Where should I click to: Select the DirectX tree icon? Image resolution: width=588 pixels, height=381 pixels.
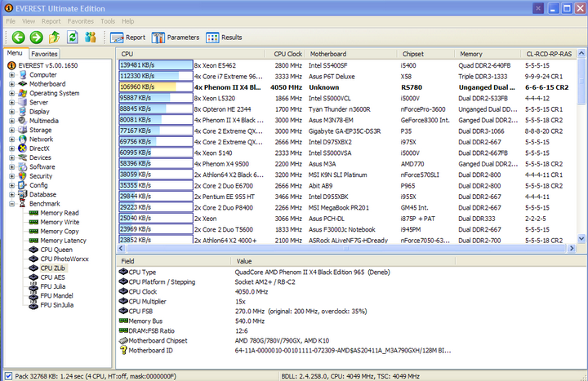[23, 148]
